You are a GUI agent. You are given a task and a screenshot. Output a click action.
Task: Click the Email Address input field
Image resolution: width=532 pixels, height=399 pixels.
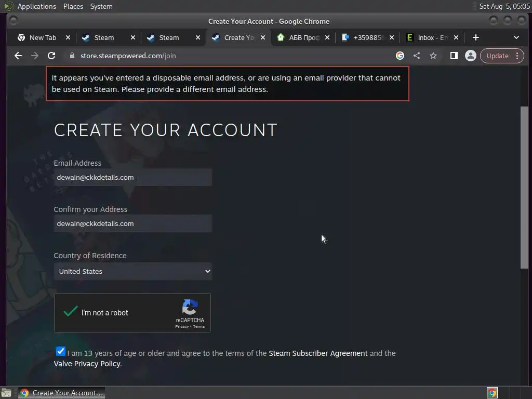(x=133, y=177)
